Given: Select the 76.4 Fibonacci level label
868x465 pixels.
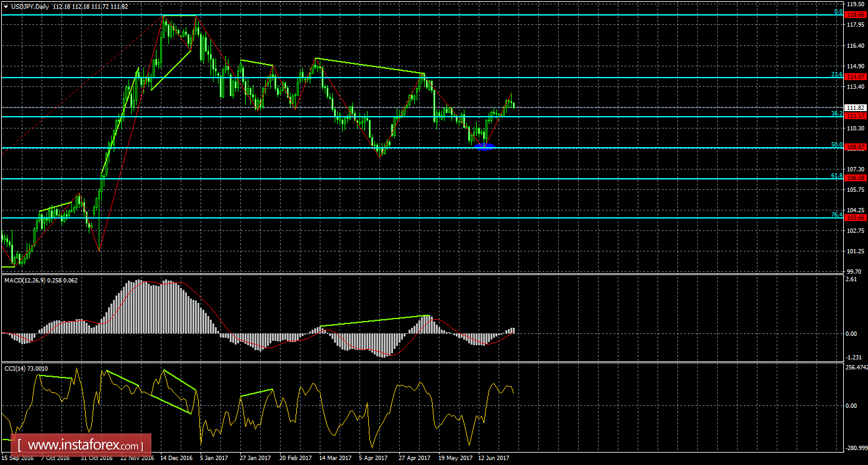Looking at the screenshot, I should 836,215.
